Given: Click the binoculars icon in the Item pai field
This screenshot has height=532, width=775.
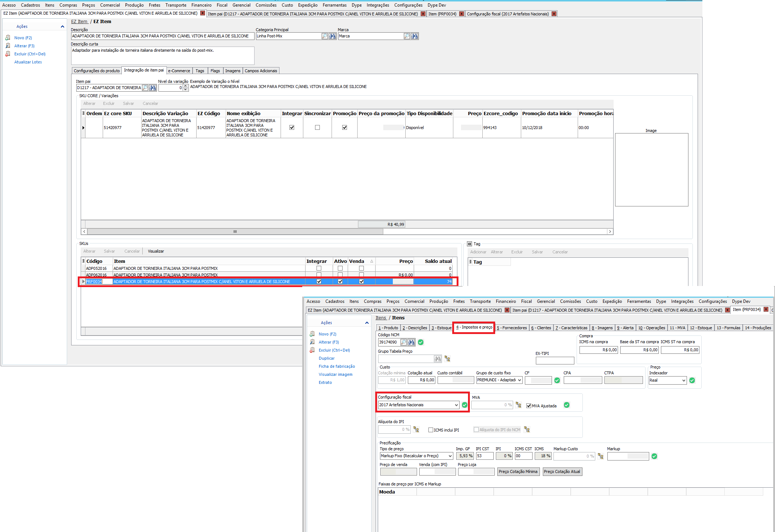Looking at the screenshot, I should (x=153, y=88).
